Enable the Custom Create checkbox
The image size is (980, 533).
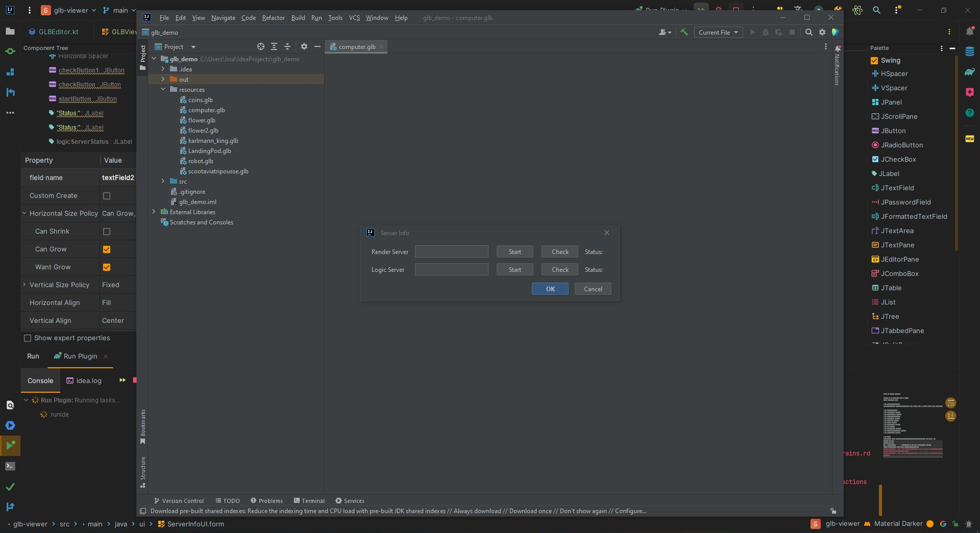coord(107,195)
